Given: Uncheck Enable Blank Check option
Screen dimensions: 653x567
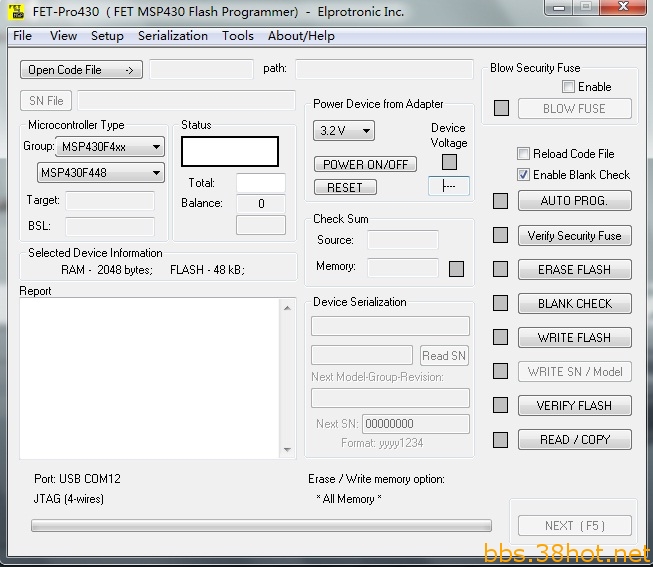Looking at the screenshot, I should [523, 175].
